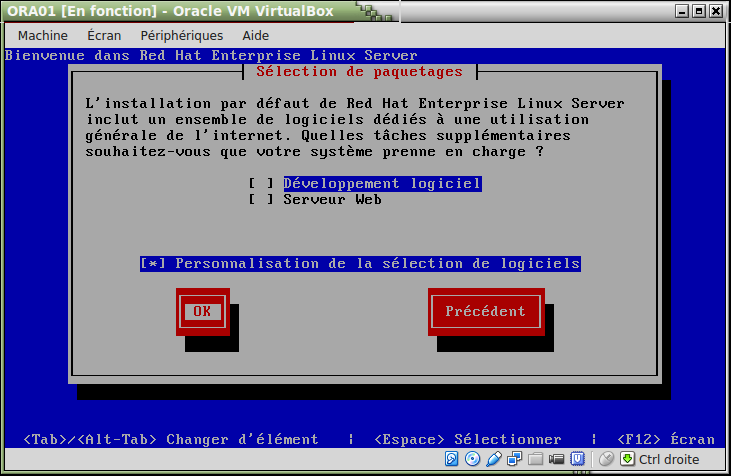Click the green arrow keyboard capture icon

tap(627, 459)
